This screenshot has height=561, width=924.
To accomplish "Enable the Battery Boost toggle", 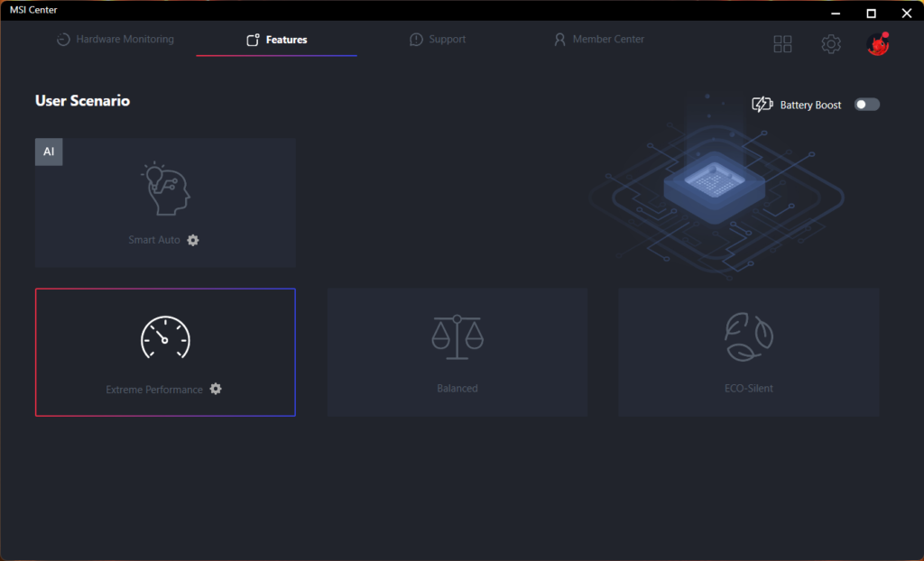I will click(x=866, y=105).
